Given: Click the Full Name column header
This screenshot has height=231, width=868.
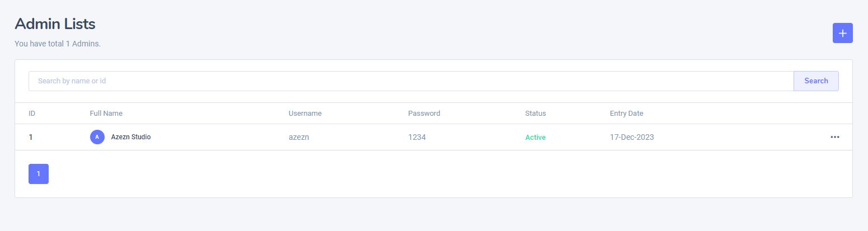Looking at the screenshot, I should tap(106, 114).
